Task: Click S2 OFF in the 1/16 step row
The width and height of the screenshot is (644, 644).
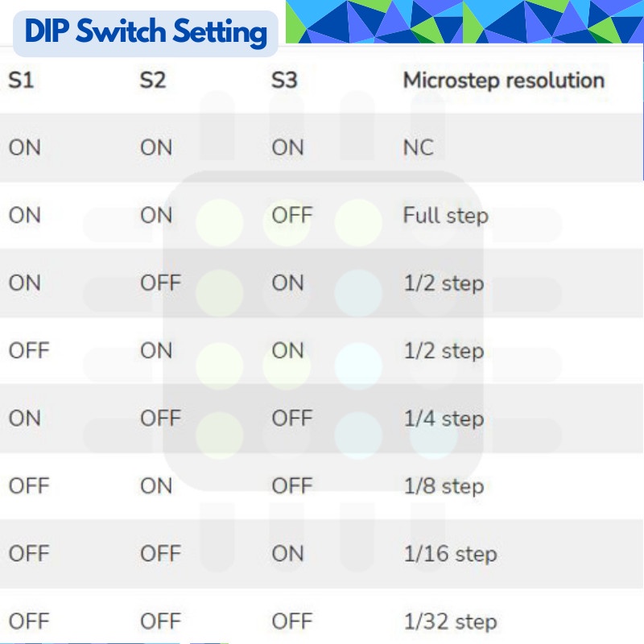Action: point(160,554)
